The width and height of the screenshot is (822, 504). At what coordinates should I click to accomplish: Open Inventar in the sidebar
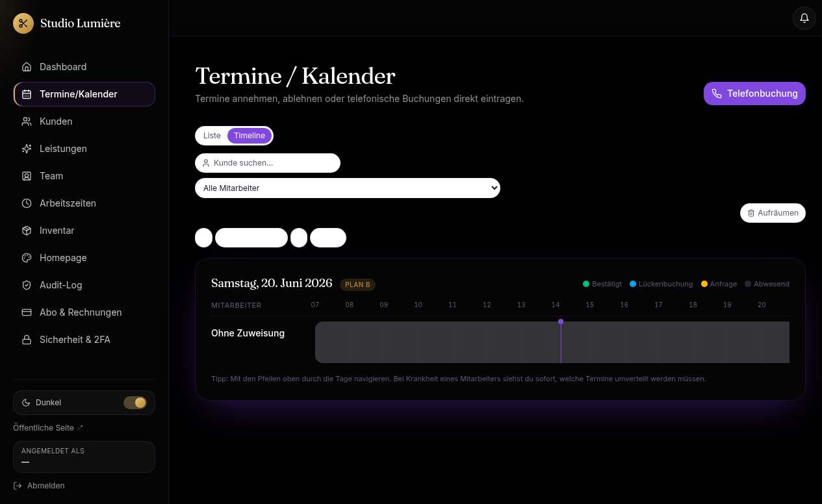[x=84, y=231]
